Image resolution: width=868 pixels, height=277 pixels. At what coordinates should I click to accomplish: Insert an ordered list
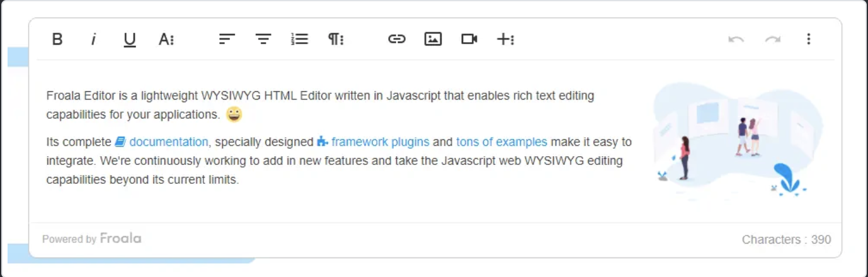click(x=299, y=39)
